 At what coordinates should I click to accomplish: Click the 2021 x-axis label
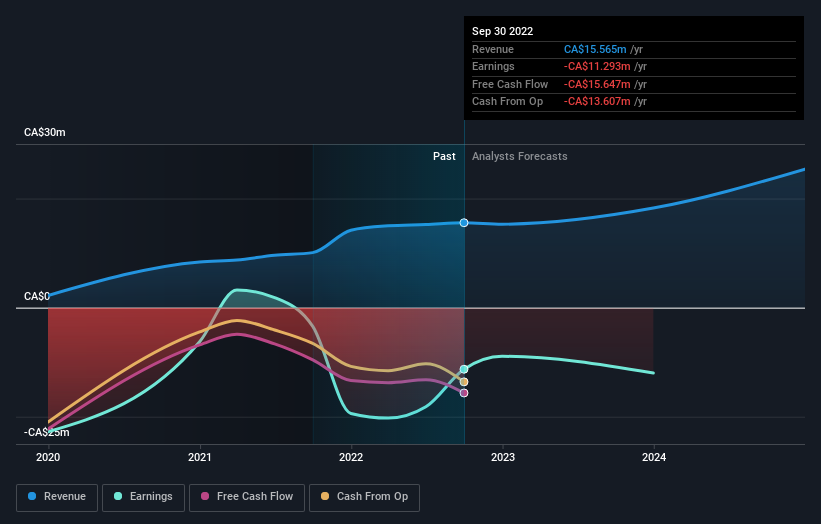[199, 458]
